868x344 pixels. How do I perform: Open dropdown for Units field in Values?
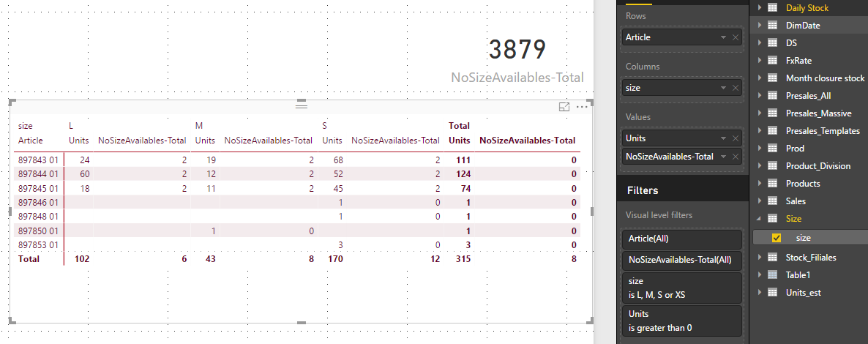(x=724, y=138)
